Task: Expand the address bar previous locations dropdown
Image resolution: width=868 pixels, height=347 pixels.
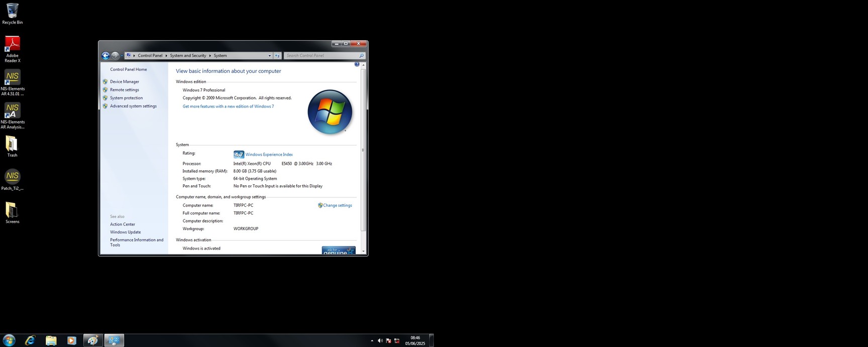Action: coord(269,56)
